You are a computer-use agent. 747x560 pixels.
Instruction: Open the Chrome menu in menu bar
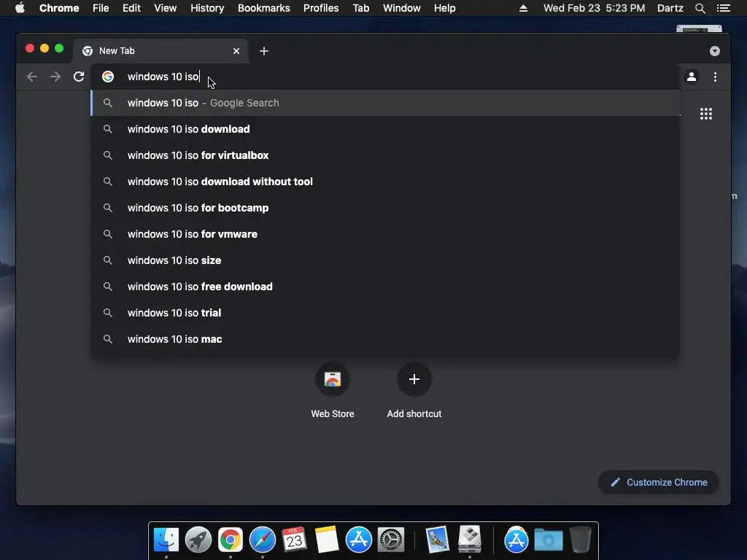click(59, 8)
